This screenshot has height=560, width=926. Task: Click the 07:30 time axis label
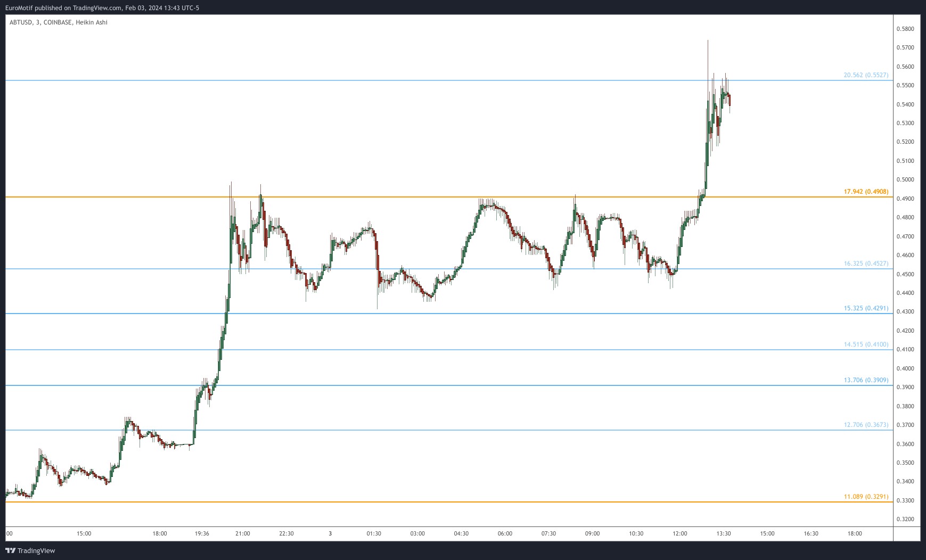point(549,533)
